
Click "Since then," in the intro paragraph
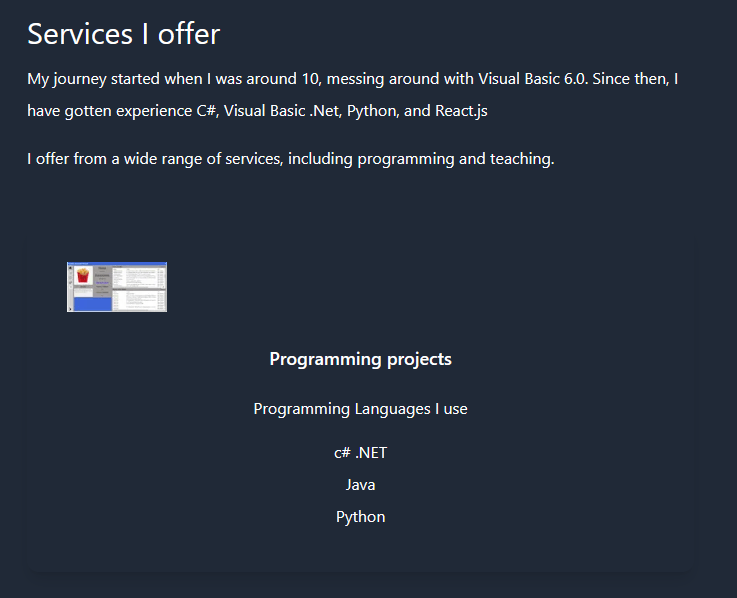(x=636, y=78)
